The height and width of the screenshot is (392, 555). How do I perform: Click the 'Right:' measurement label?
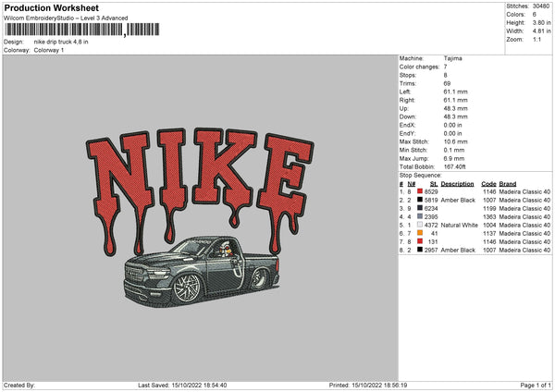(407, 100)
